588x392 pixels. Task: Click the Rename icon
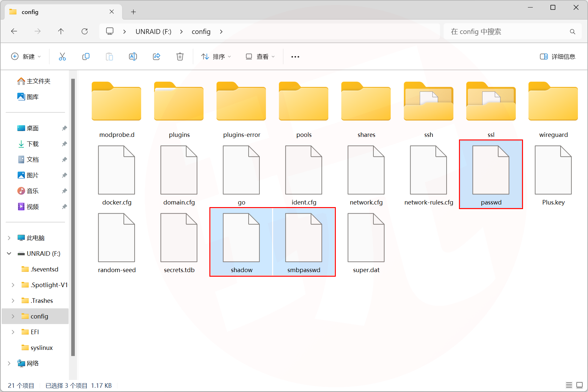pos(133,57)
